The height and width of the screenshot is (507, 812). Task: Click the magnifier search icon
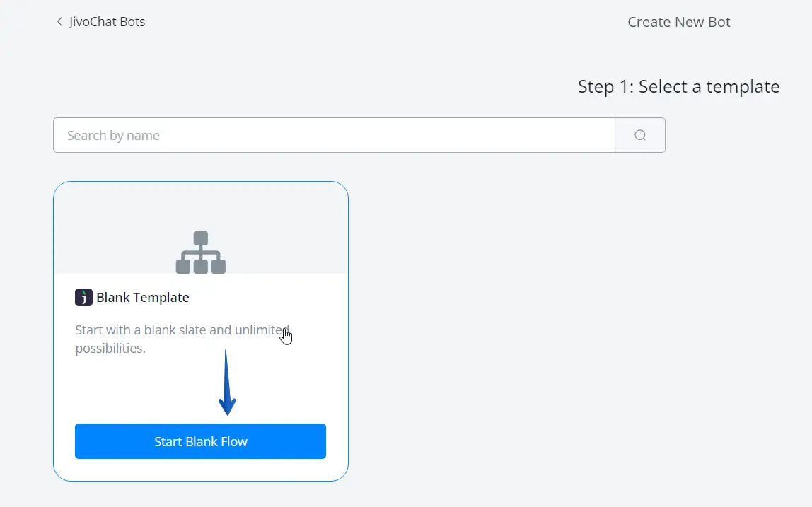click(640, 135)
